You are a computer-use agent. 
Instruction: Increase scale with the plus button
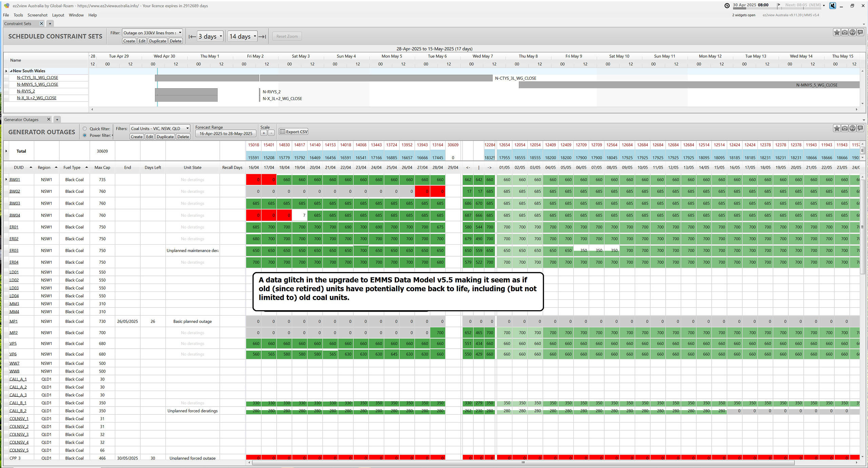pyautogui.click(x=264, y=133)
